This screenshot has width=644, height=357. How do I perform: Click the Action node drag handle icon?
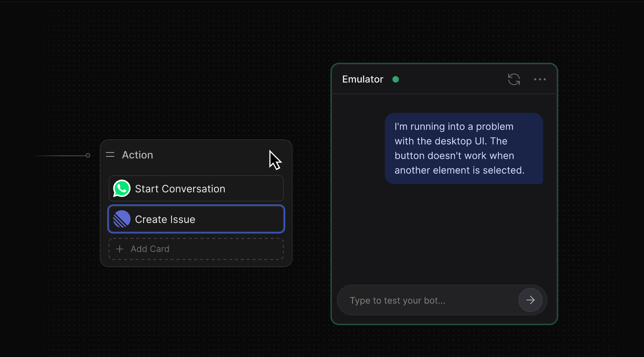(x=110, y=155)
